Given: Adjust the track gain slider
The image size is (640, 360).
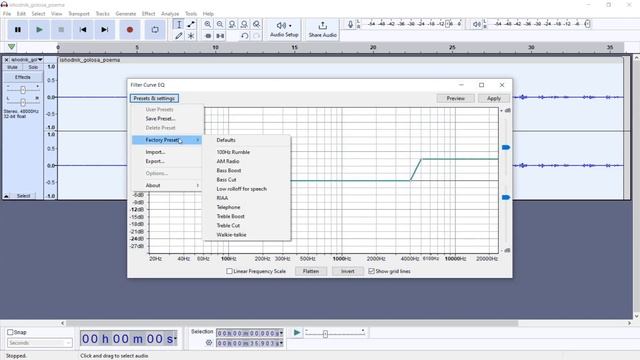Looking at the screenshot, I should point(23,90).
